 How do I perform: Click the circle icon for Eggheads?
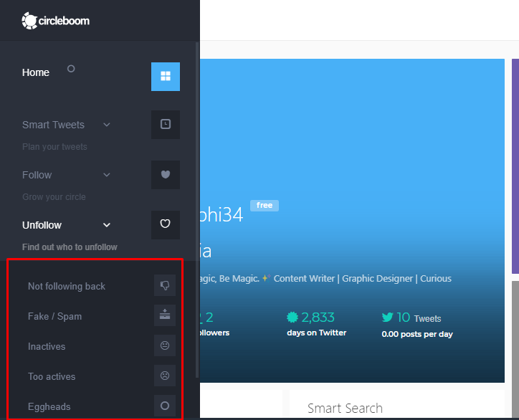click(165, 406)
